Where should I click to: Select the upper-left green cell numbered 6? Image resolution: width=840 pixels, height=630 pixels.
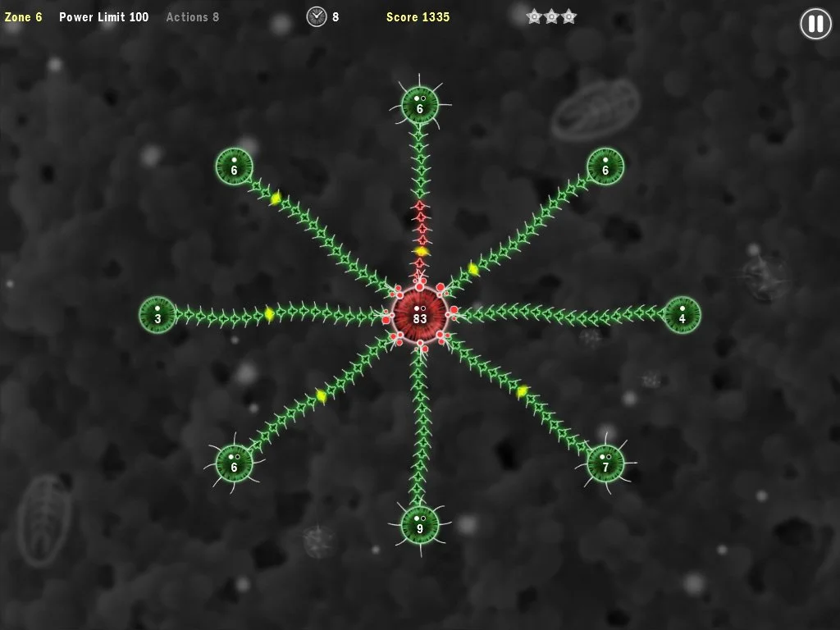point(234,167)
